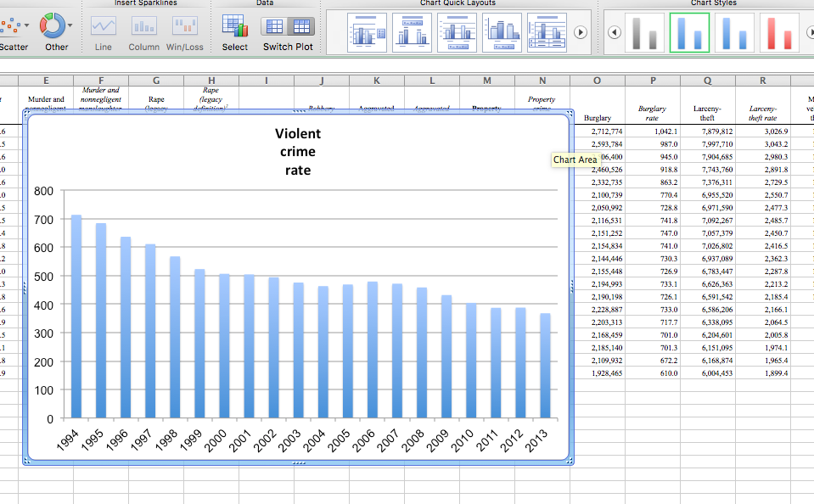Apply the gray chart style
814x504 pixels.
point(644,32)
